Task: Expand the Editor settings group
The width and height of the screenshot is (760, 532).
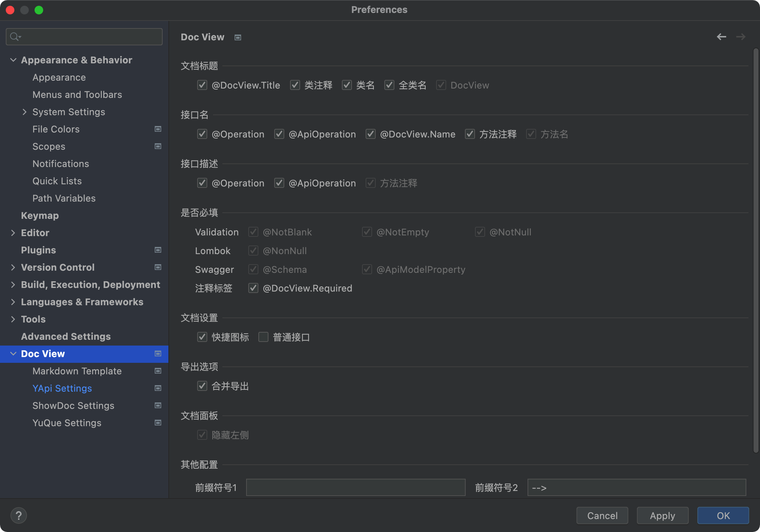Action: 13,233
